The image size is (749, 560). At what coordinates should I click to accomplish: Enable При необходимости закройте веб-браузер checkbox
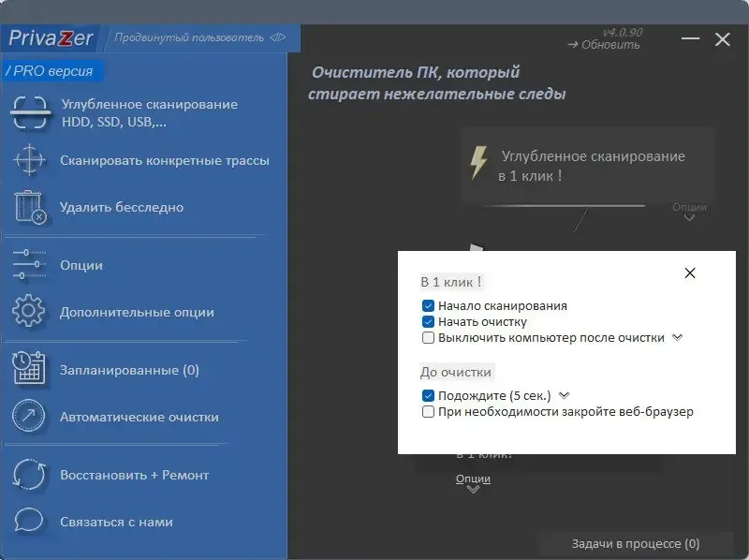[428, 411]
